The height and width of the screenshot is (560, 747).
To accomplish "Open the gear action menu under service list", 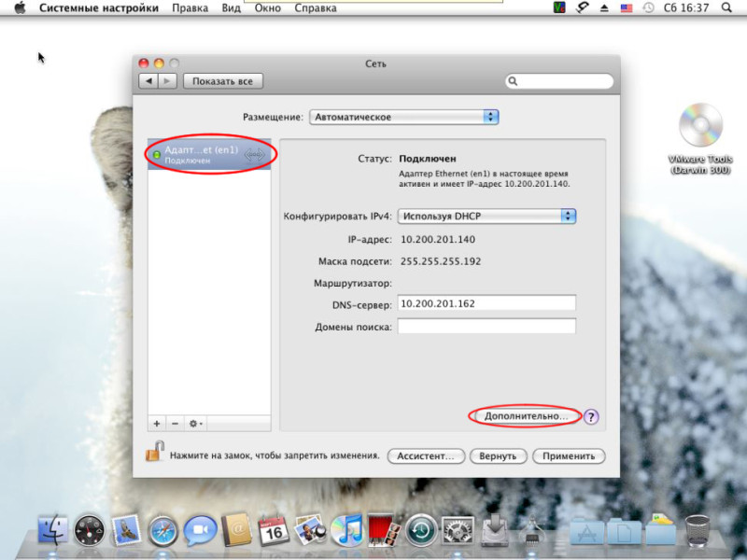I will tap(195, 423).
